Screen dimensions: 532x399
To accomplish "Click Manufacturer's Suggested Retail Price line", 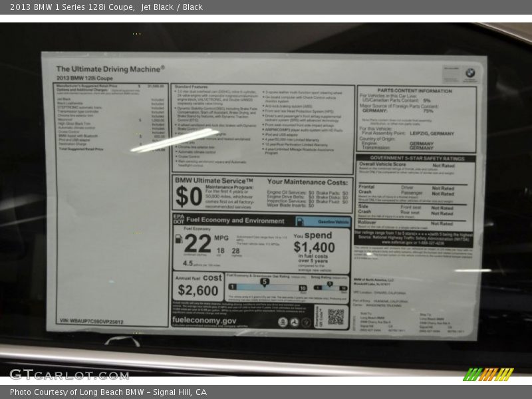I will [110, 86].
